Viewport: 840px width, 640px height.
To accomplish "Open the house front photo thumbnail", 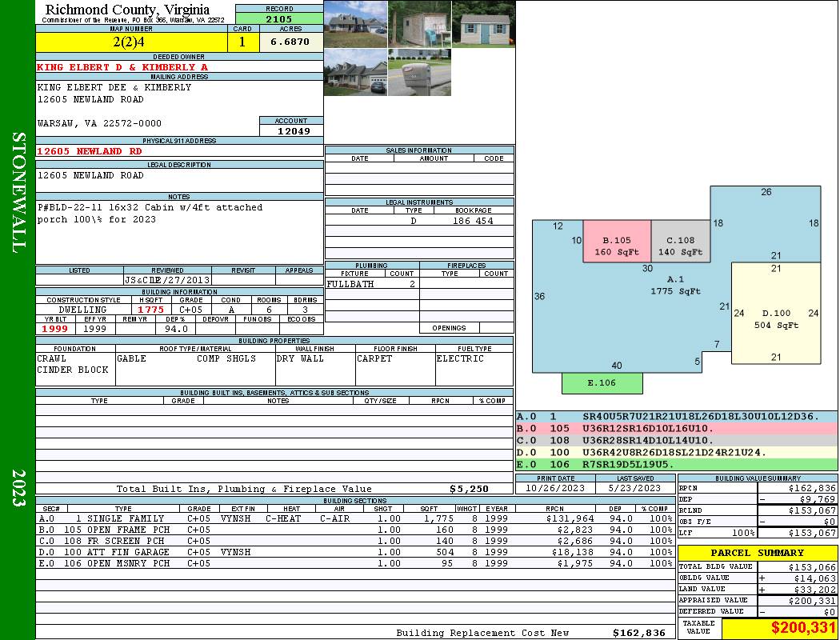I will [355, 24].
